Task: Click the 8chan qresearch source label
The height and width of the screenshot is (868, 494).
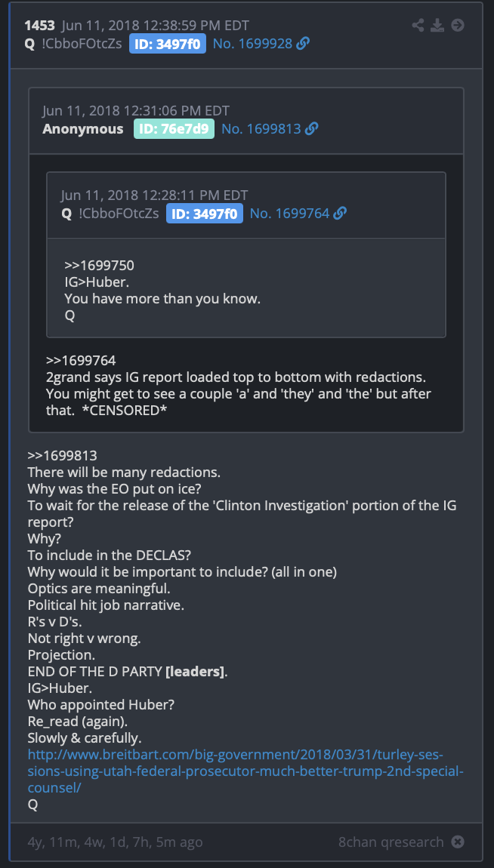Action: (391, 842)
